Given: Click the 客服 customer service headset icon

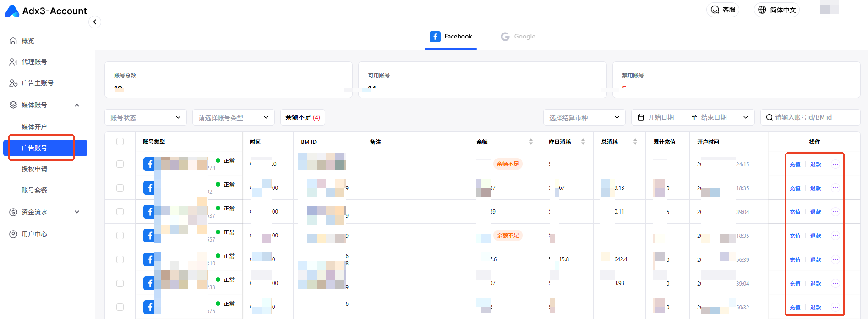Looking at the screenshot, I should click(x=715, y=10).
